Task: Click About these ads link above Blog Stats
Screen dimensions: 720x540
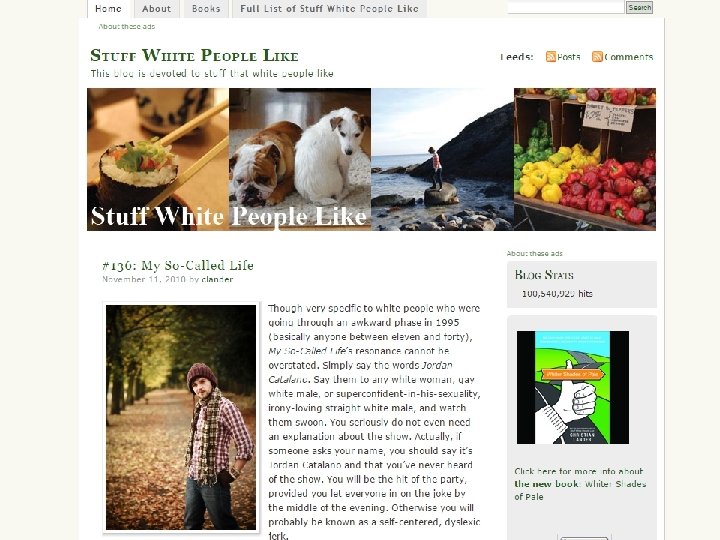Action: point(534,253)
